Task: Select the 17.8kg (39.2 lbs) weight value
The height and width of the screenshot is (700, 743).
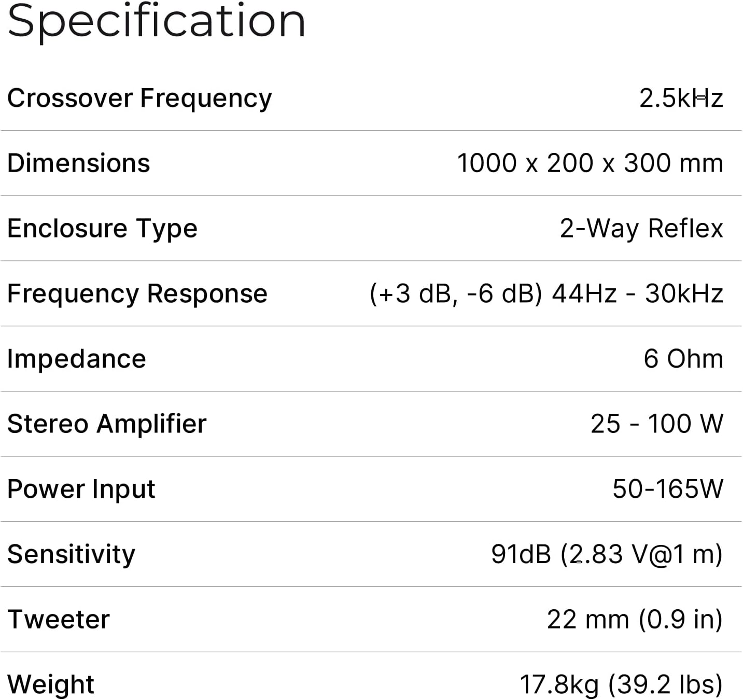Action: 621,684
